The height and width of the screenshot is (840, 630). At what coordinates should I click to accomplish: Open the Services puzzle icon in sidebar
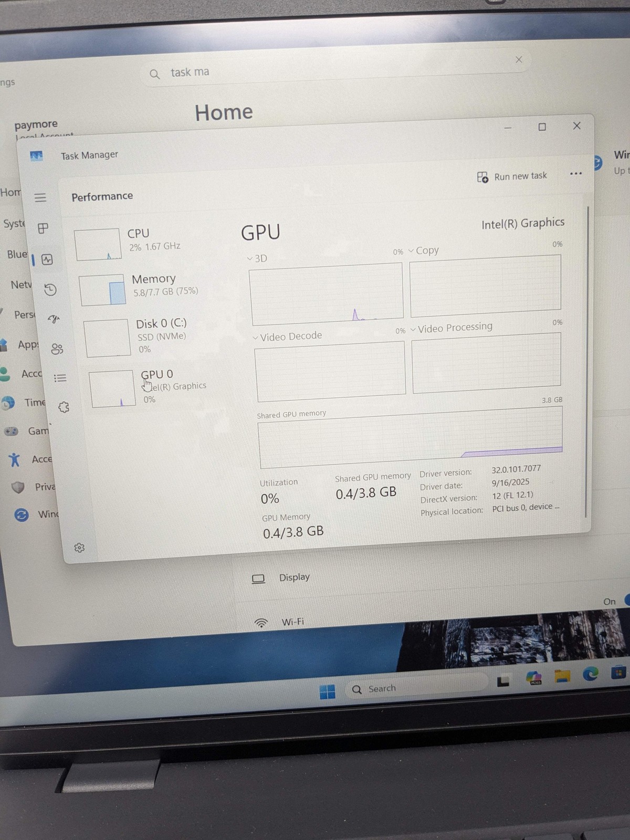[64, 407]
